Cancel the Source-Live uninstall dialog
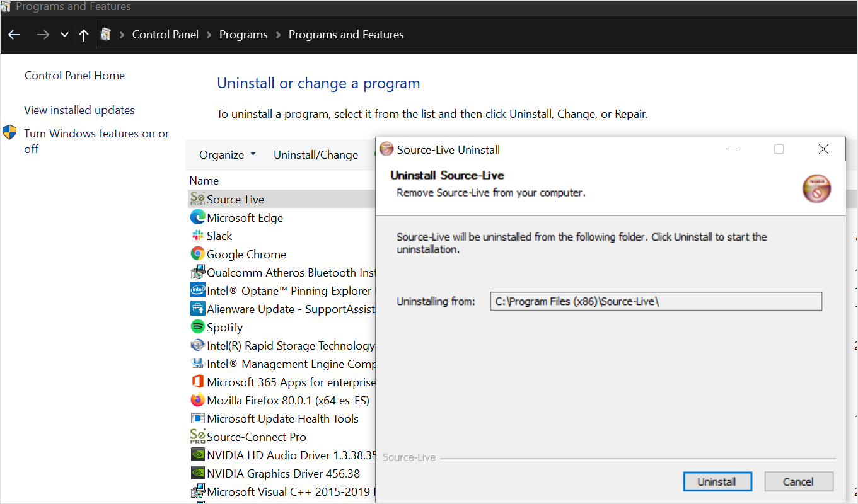The height and width of the screenshot is (504, 858). [798, 482]
